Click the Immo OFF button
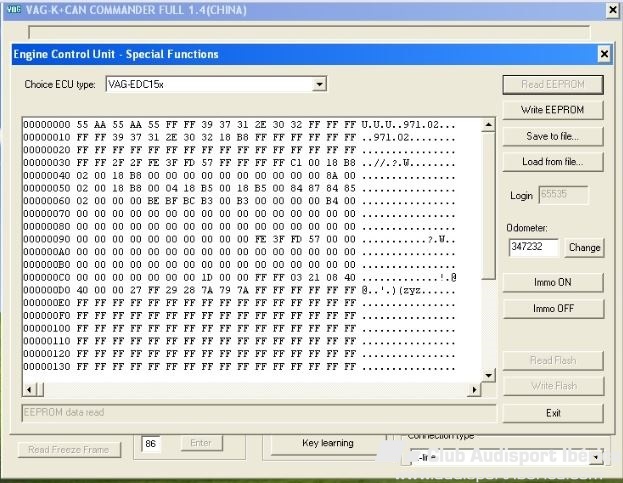 pos(553,308)
